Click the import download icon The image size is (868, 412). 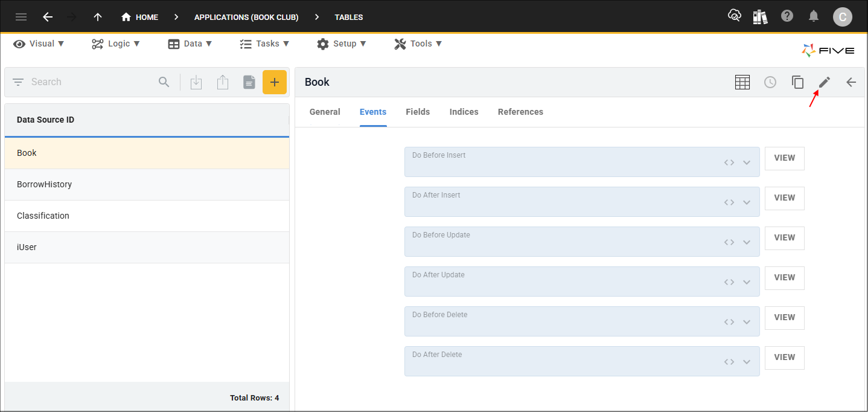coord(196,82)
